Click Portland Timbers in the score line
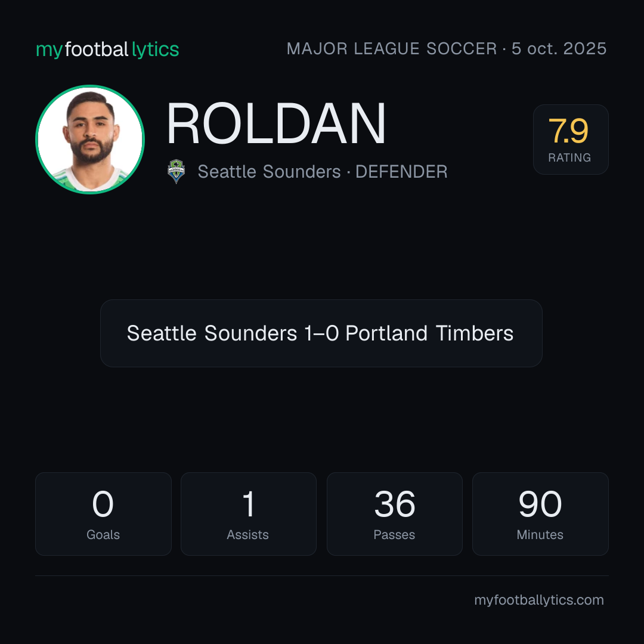 [429, 333]
